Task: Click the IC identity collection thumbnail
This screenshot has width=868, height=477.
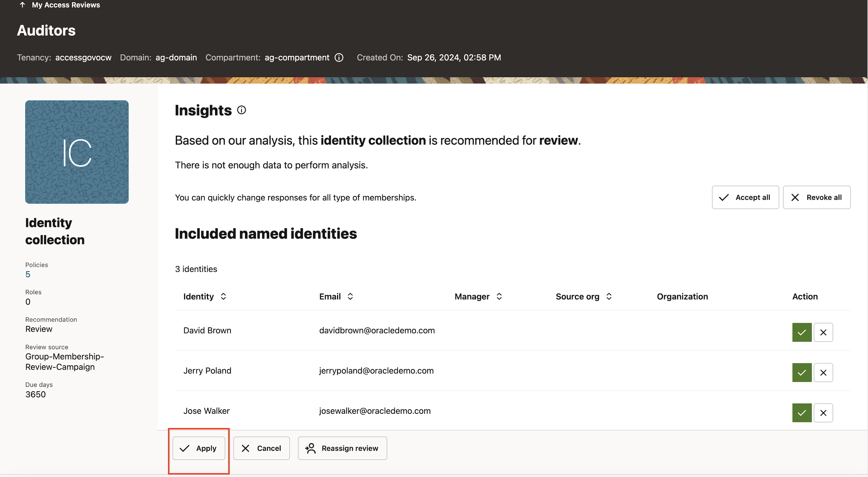Action: (76, 152)
